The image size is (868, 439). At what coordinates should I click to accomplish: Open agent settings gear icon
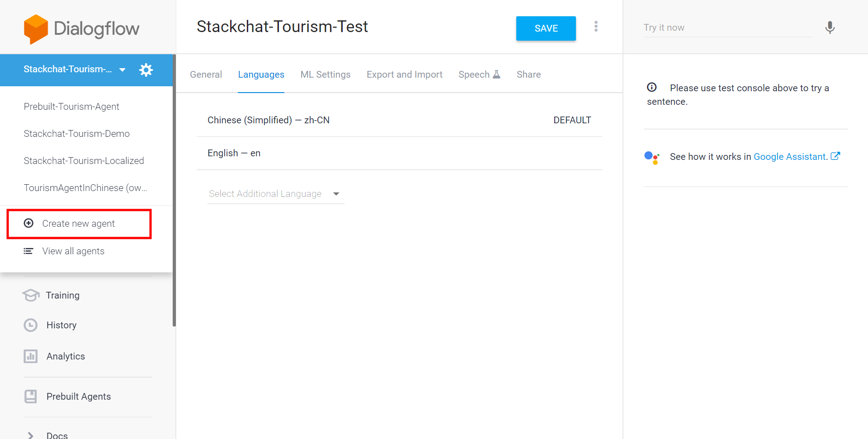click(x=146, y=70)
